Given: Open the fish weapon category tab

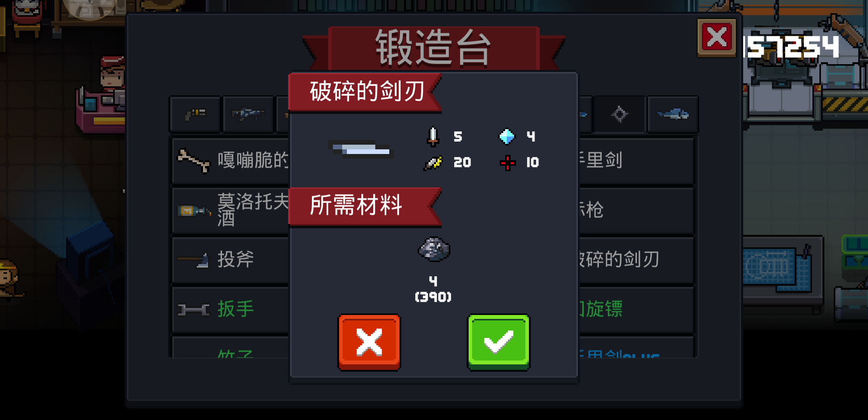Looking at the screenshot, I should 673,114.
